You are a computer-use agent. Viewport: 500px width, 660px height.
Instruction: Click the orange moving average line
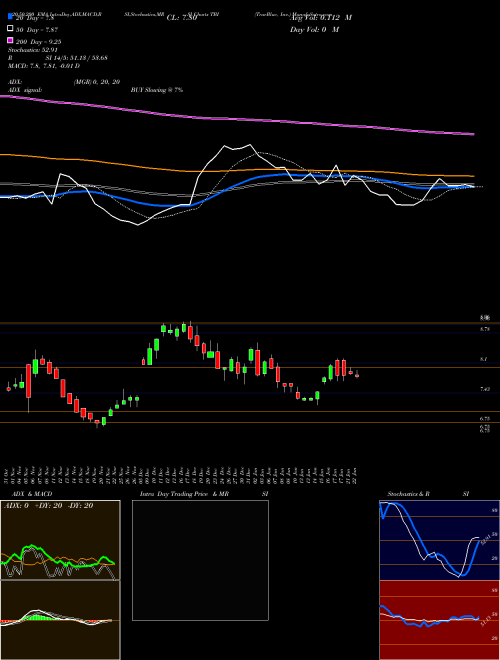(236, 170)
